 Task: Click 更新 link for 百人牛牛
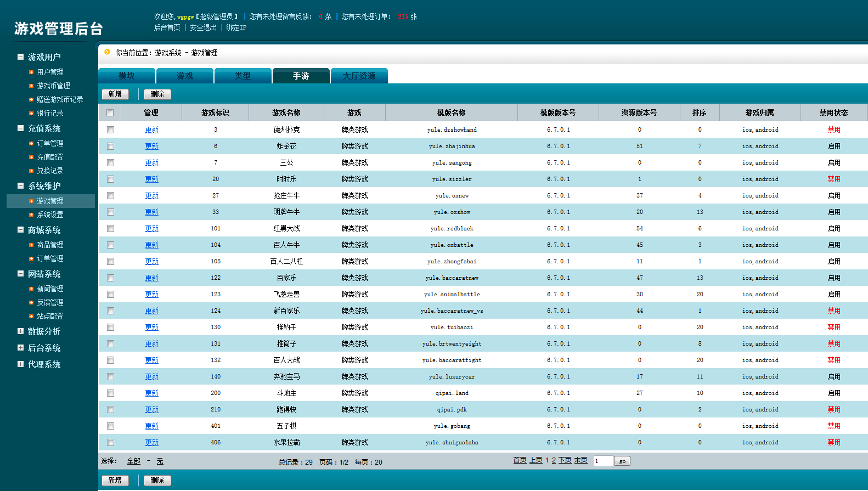152,245
